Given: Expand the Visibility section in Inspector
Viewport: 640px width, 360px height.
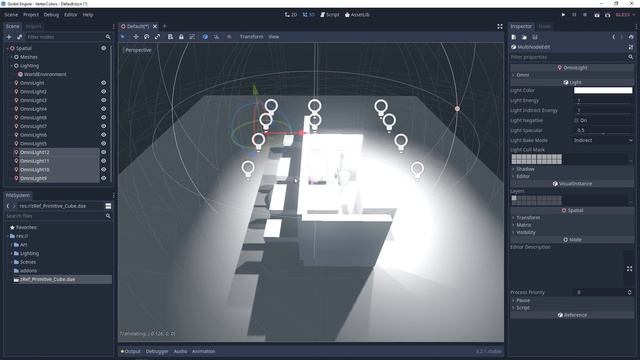Looking at the screenshot, I should 513,232.
